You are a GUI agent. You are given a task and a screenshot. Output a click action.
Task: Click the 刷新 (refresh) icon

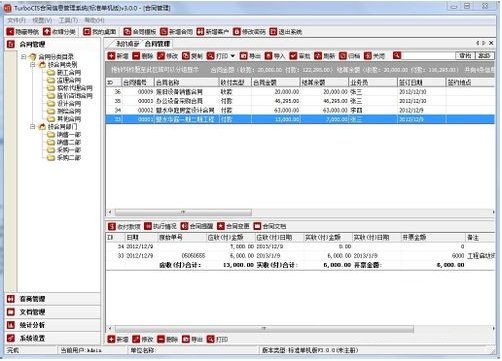click(318, 56)
